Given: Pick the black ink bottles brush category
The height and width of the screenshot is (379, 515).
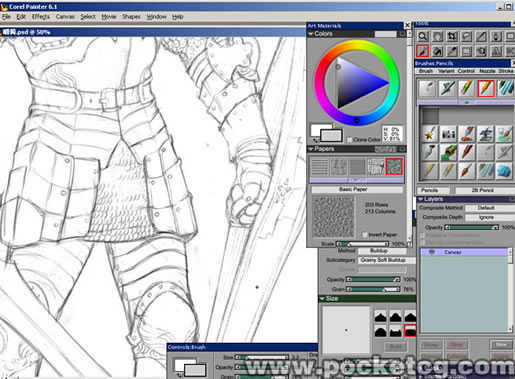Looking at the screenshot, I should coord(448,134).
